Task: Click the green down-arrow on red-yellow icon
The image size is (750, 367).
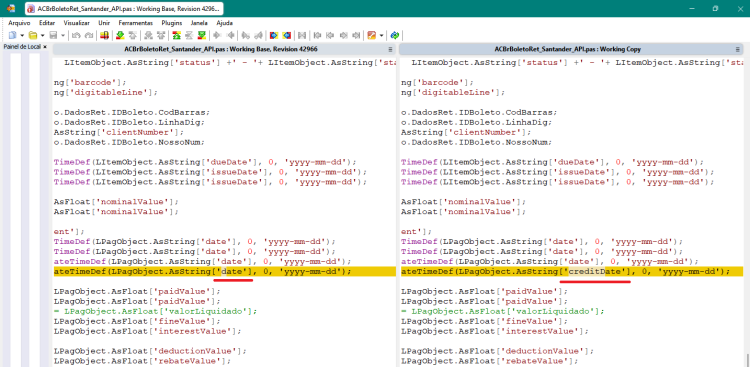Action: [x=202, y=35]
